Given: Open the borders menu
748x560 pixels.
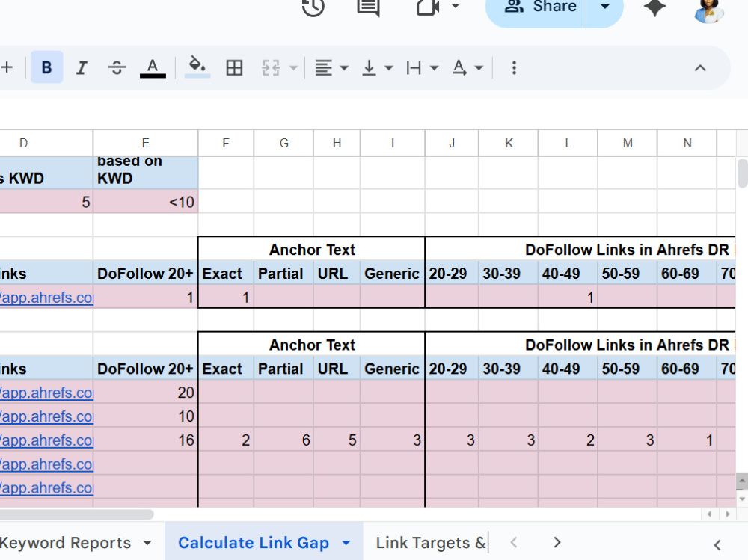Looking at the screenshot, I should point(234,67).
